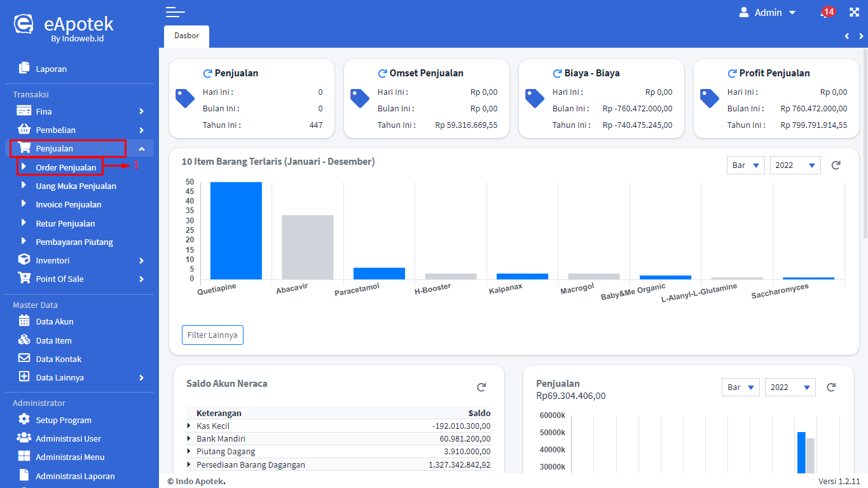Open the Admin user dropdown
Screen dimensions: 868x488
click(768, 13)
